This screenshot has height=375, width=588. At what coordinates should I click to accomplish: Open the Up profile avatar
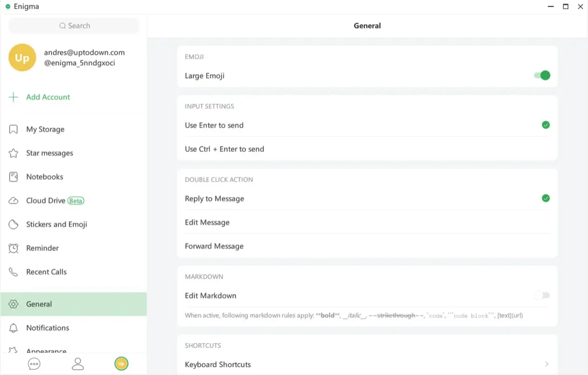click(x=22, y=57)
